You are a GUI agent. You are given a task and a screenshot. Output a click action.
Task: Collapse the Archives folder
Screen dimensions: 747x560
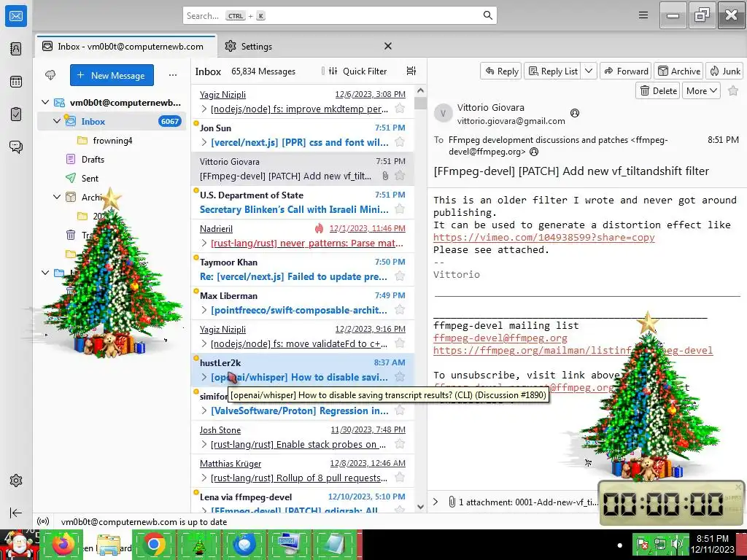point(57,197)
